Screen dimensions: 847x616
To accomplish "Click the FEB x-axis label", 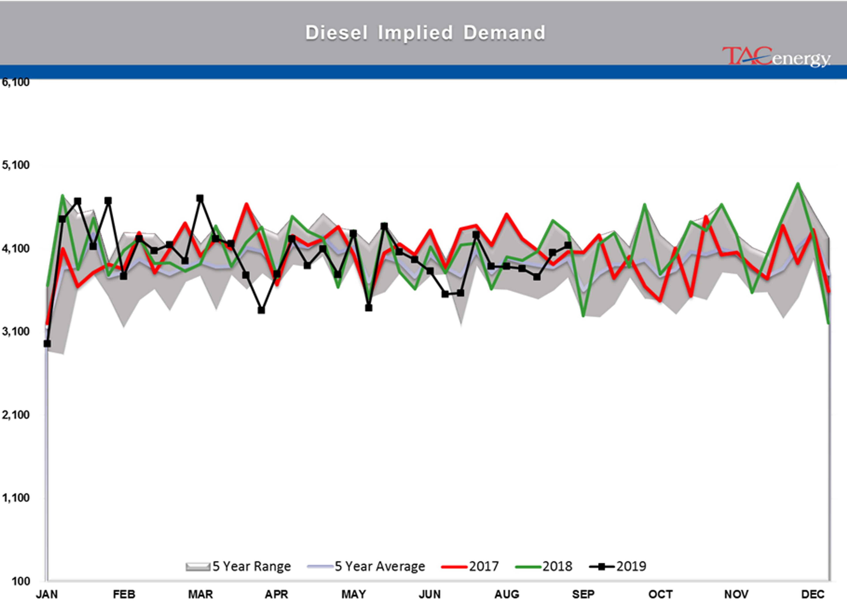I will pyautogui.click(x=124, y=594).
